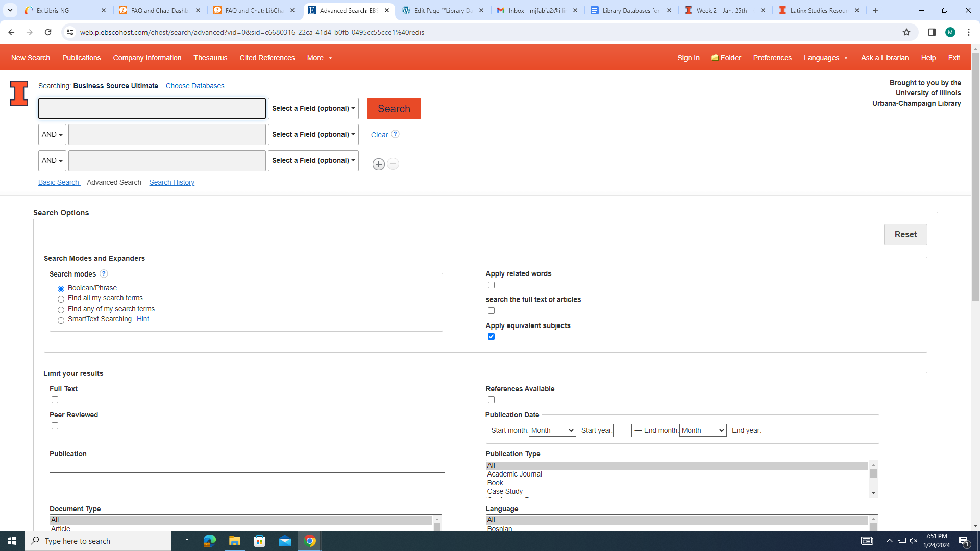Screen dimensions: 980x551
Task: Reload the page with the browser refresh icon
Action: (x=48, y=32)
